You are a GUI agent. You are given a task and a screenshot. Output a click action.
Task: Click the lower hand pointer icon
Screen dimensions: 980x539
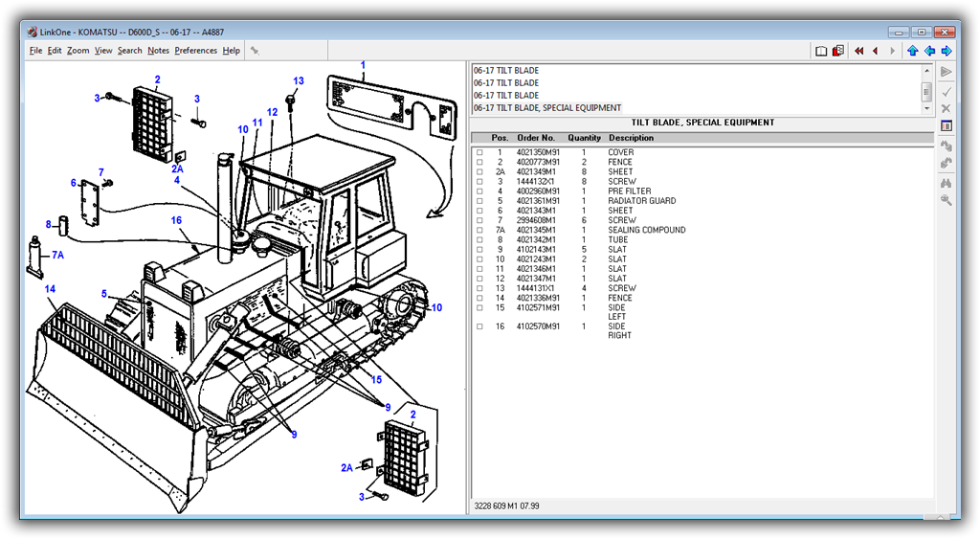click(947, 163)
